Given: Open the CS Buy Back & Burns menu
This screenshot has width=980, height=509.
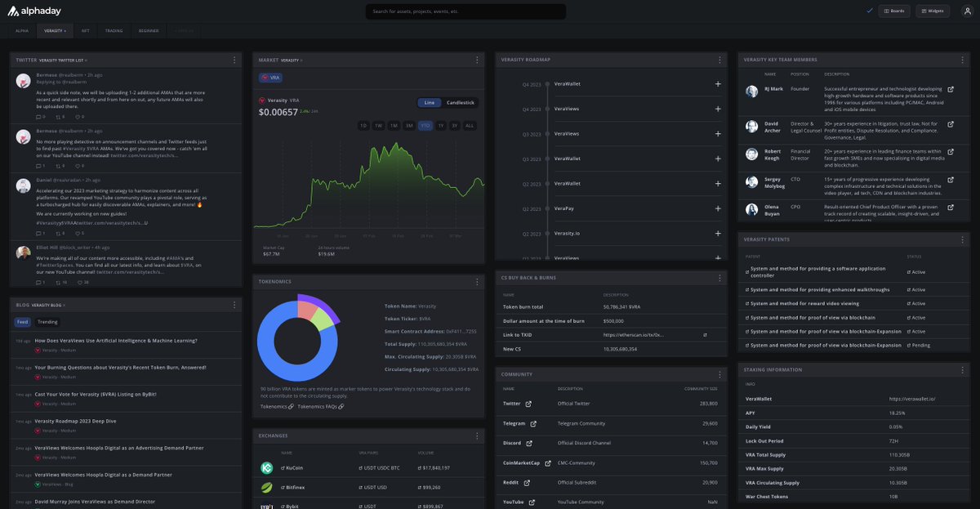Looking at the screenshot, I should click(x=719, y=278).
